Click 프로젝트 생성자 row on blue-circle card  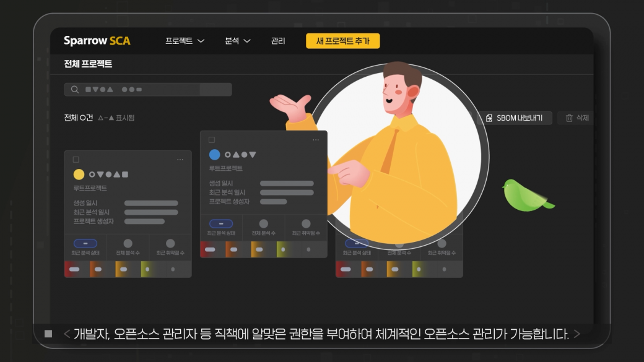pyautogui.click(x=248, y=202)
